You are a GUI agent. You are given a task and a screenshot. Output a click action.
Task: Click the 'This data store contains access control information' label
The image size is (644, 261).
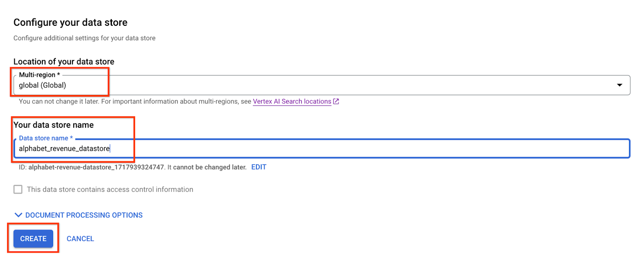coord(110,189)
